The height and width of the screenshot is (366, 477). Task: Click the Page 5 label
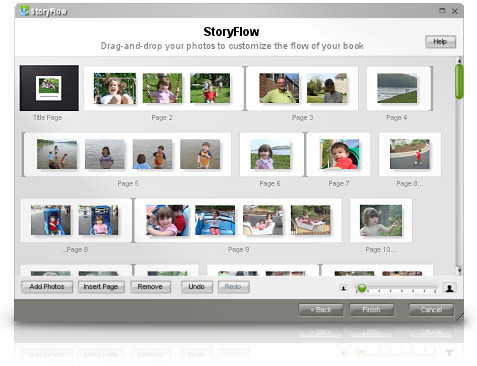(x=128, y=184)
